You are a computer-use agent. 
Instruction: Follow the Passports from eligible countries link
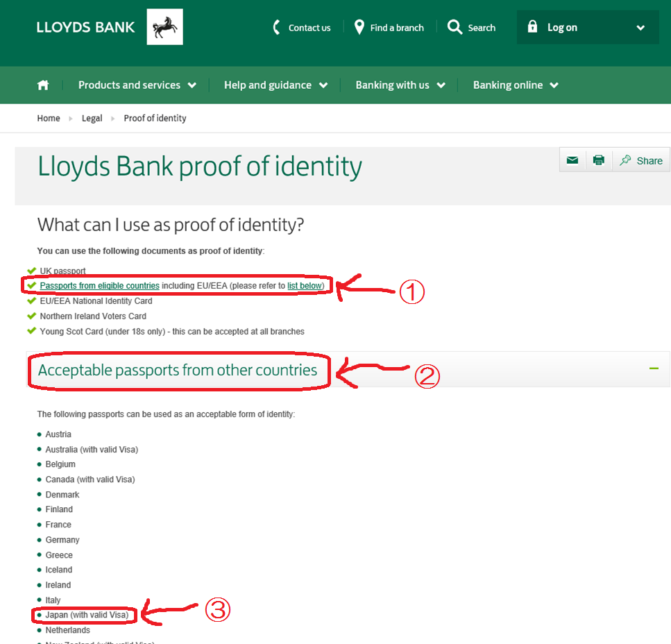99,286
